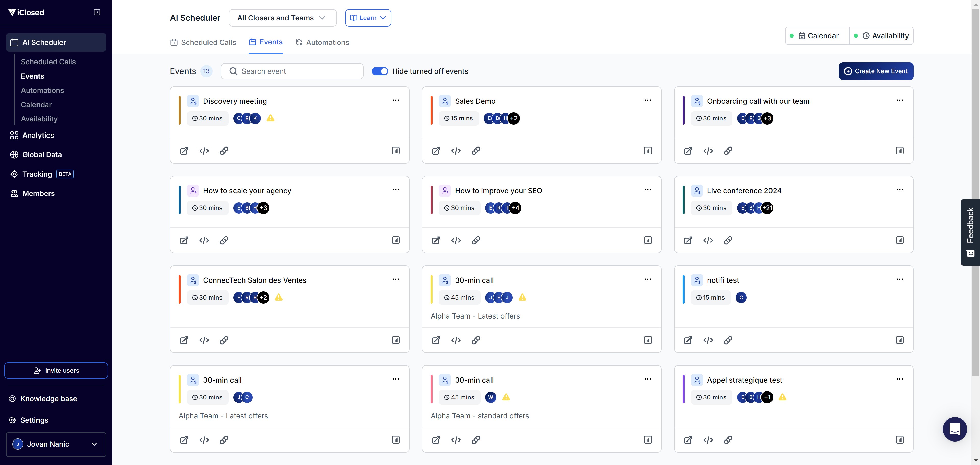This screenshot has height=465, width=980.
Task: Expand Jovan Nanic account menu
Action: pos(56,444)
